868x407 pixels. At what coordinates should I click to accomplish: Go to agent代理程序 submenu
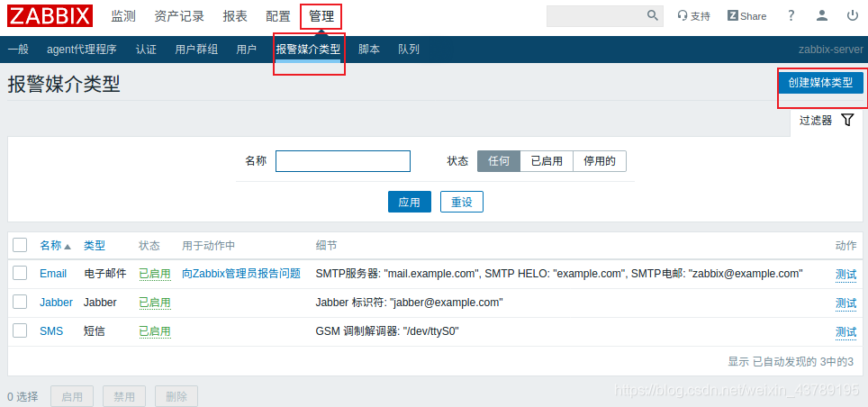click(82, 50)
